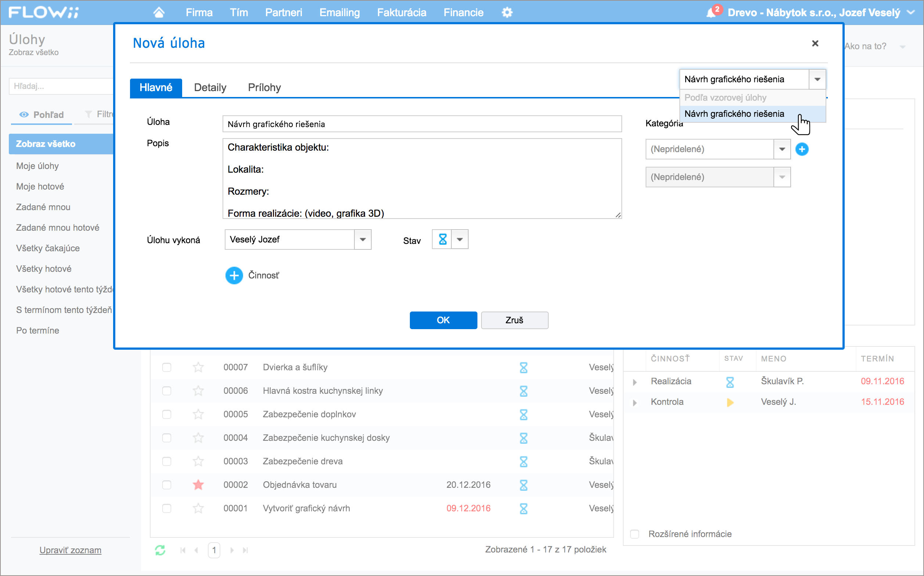
Task: Star the task 00003 Zabezpečenie dreva
Action: pyautogui.click(x=198, y=461)
